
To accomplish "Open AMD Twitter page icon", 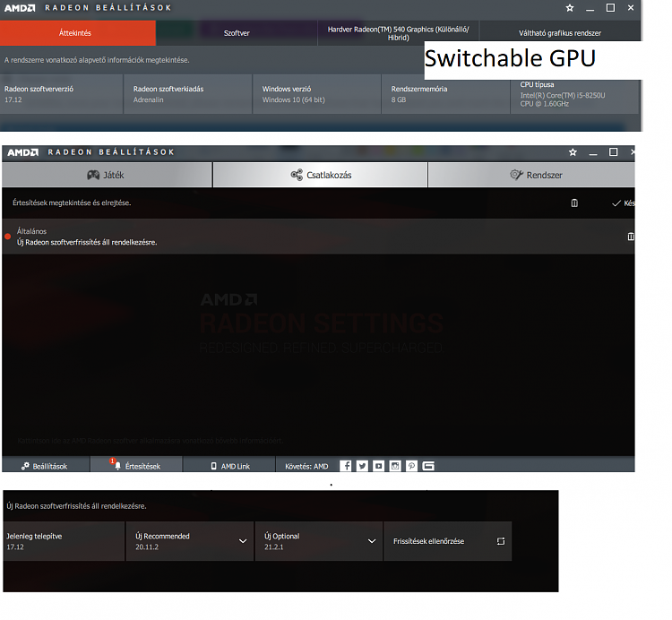I will coord(362,466).
